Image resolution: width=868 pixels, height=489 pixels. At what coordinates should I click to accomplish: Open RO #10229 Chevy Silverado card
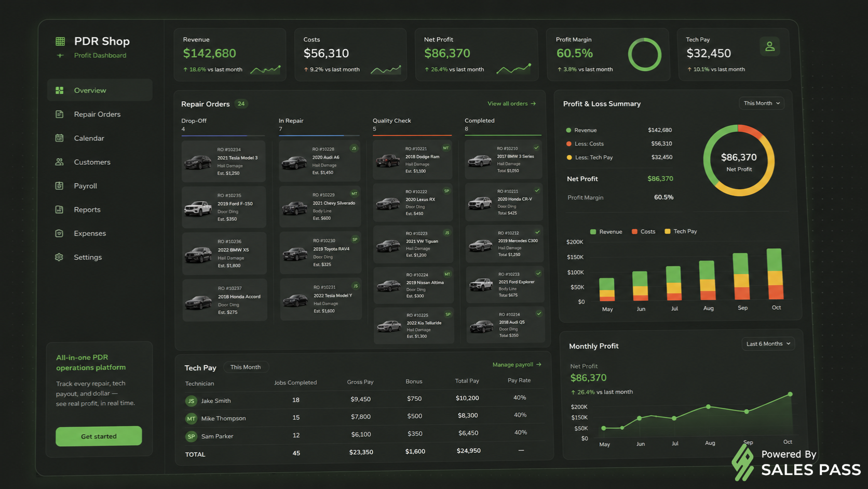coord(320,207)
